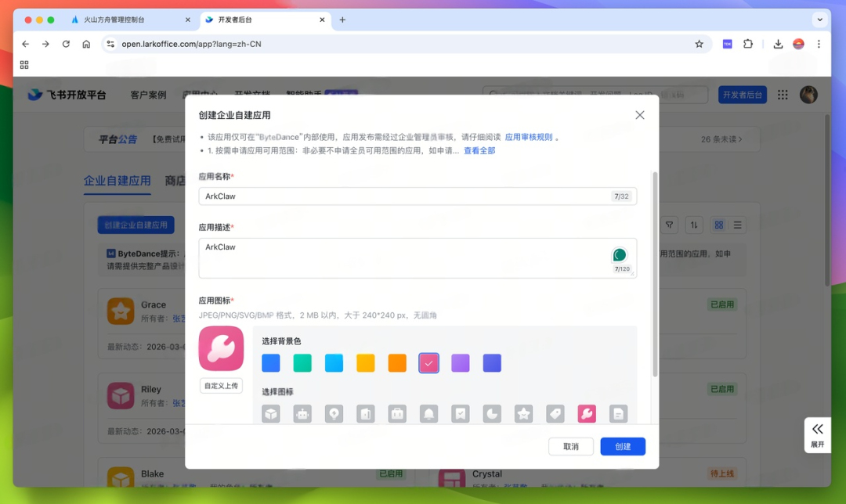Open Chrome three-dot menu
846x504 pixels.
click(x=819, y=44)
